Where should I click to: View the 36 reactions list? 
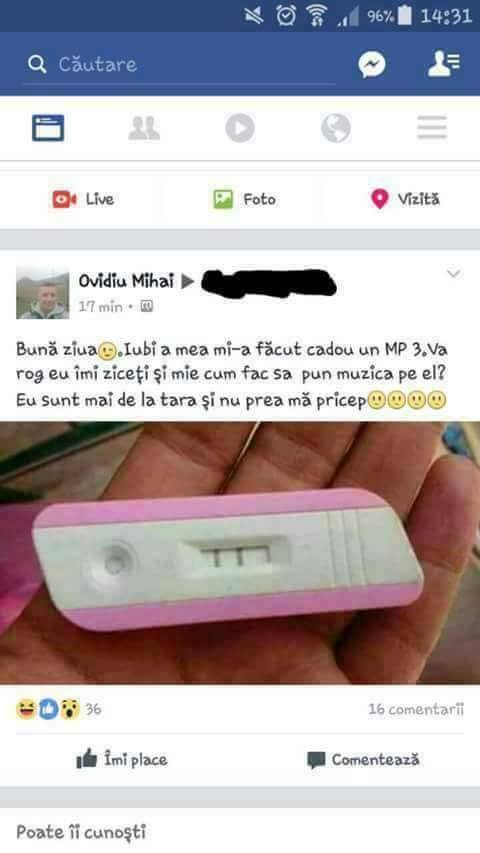point(59,709)
